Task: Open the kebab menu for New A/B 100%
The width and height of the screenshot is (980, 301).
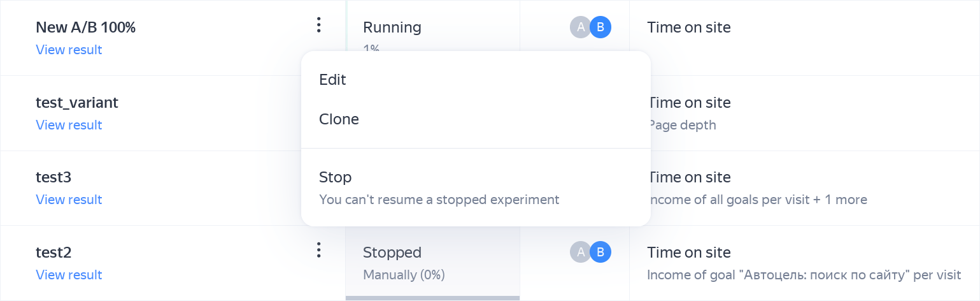Action: click(x=319, y=26)
